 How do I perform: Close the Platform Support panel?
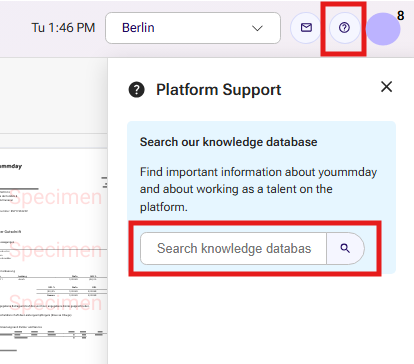click(x=386, y=87)
